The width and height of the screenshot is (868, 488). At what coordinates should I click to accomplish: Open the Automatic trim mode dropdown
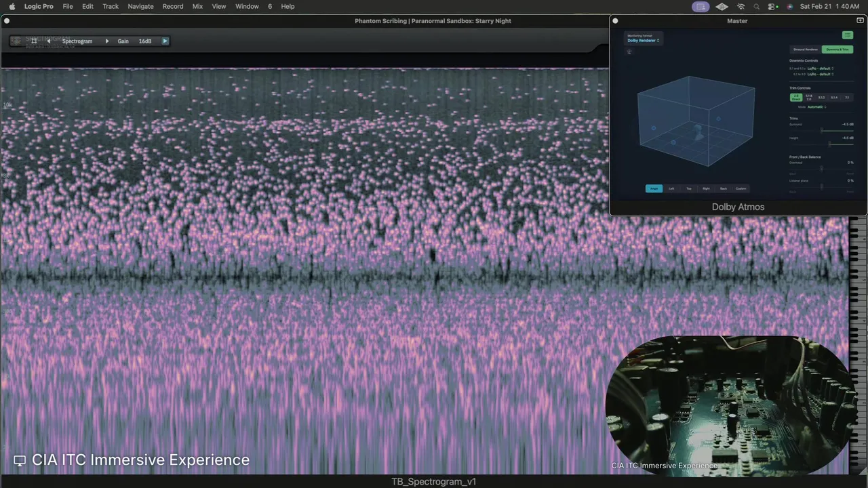(x=816, y=107)
